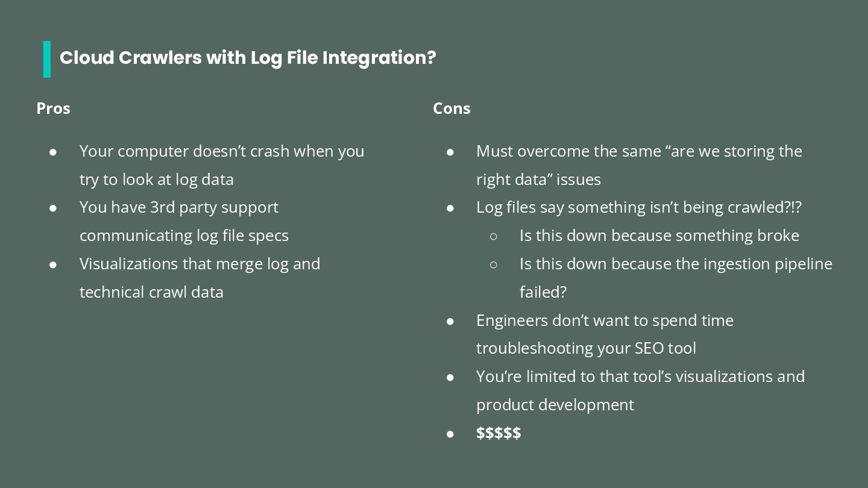Click sub-bullet 'Is this down because something broke'
This screenshot has height=488, width=868.
[659, 236]
